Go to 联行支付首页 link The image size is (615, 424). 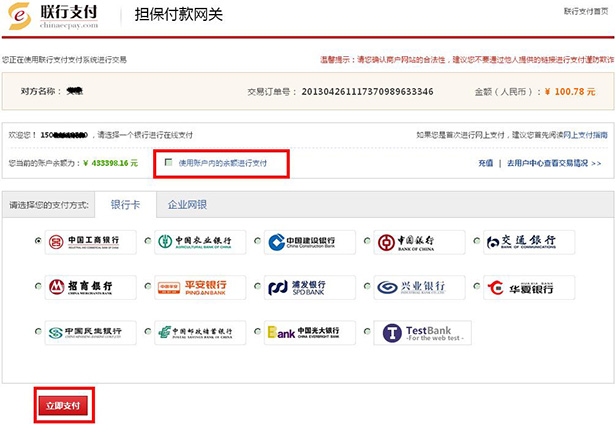[x=586, y=11]
